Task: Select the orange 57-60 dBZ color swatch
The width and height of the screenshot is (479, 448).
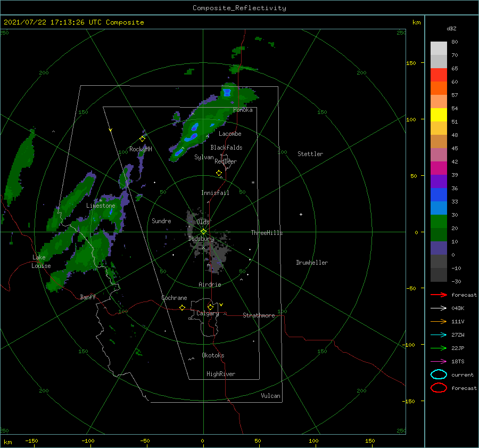Action: pyautogui.click(x=439, y=88)
